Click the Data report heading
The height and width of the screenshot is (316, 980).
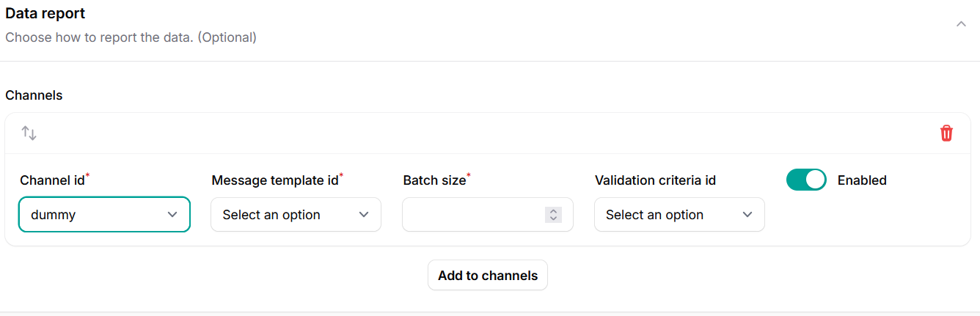tap(45, 13)
